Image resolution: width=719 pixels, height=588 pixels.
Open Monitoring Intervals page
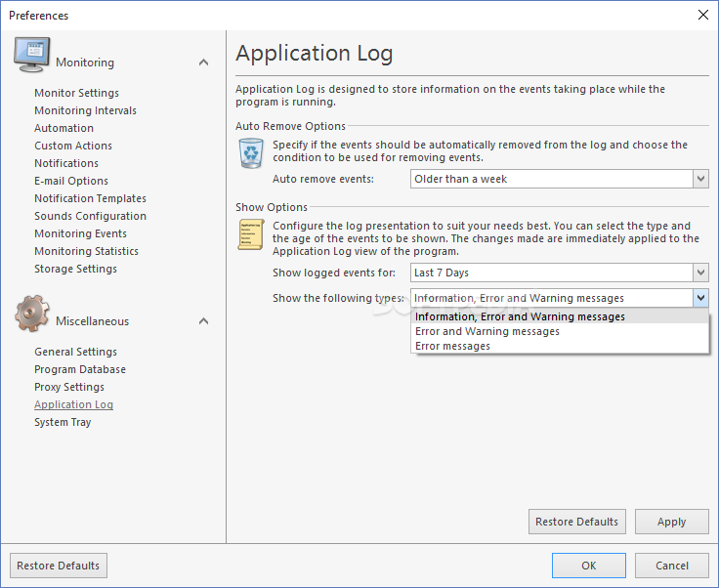[x=85, y=110]
